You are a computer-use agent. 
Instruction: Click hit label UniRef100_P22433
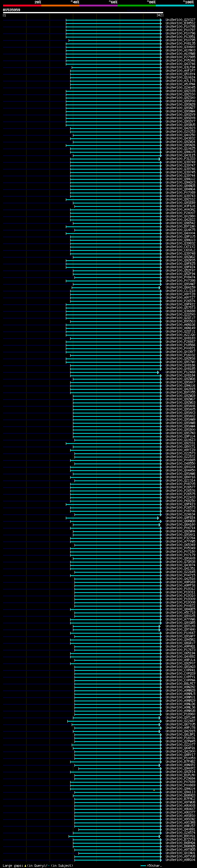pyautogui.click(x=180, y=497)
